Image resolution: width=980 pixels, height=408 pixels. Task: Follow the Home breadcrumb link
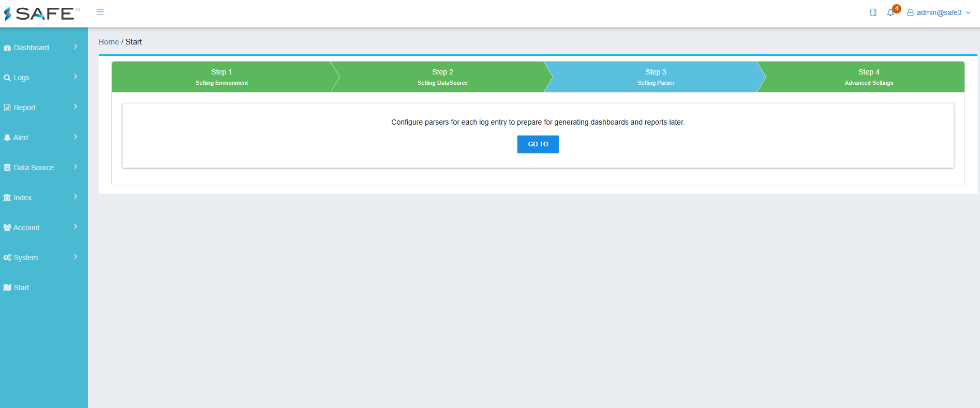(109, 42)
